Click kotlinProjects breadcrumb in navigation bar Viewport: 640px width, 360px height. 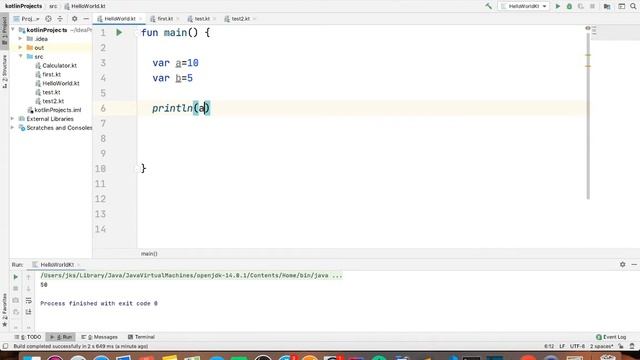tap(24, 6)
